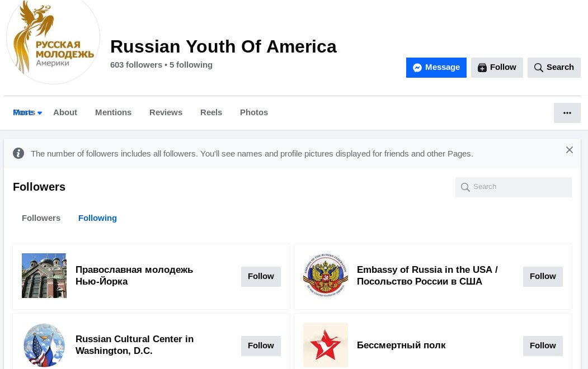Dismiss the followers info banner
Viewport: 588px width, 369px height.
569,150
